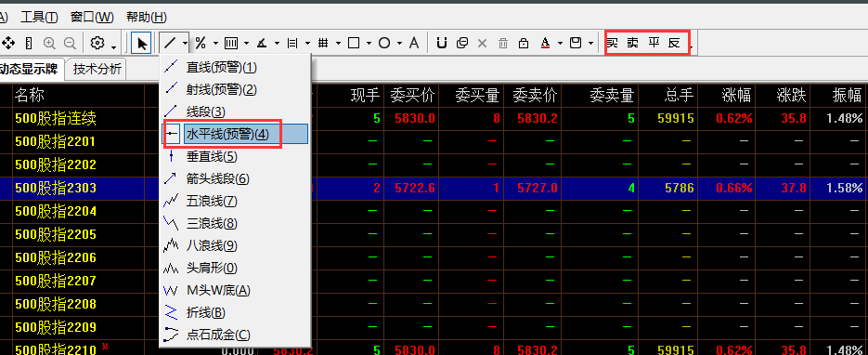
Task: Click the copy drawing objects icon
Action: click(x=462, y=43)
